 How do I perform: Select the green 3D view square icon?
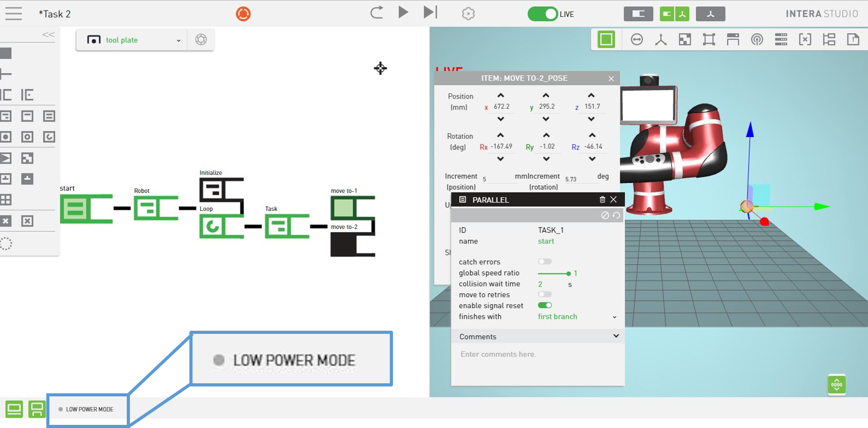(606, 39)
